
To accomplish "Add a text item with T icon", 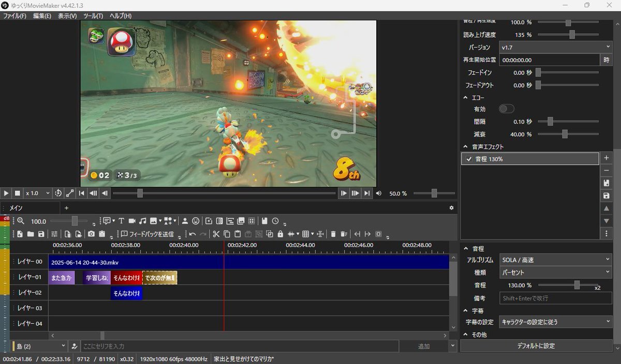I will [121, 221].
